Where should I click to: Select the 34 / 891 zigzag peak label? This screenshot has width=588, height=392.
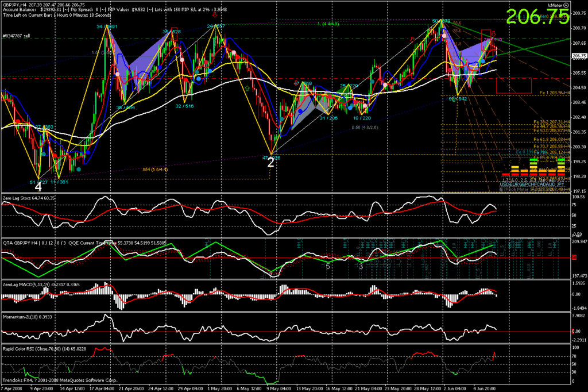click(107, 26)
